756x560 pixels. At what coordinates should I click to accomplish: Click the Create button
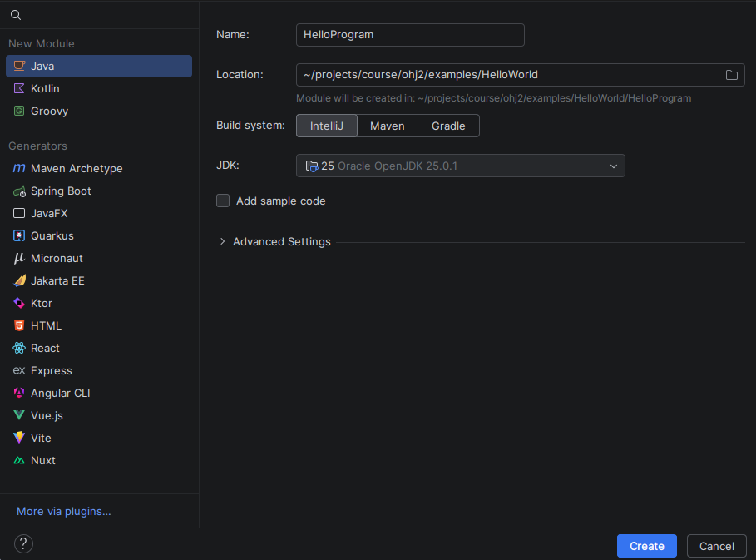pyautogui.click(x=646, y=546)
